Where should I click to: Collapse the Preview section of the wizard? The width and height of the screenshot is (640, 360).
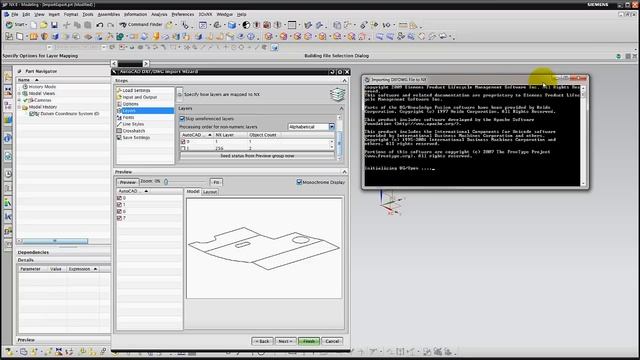click(x=344, y=172)
